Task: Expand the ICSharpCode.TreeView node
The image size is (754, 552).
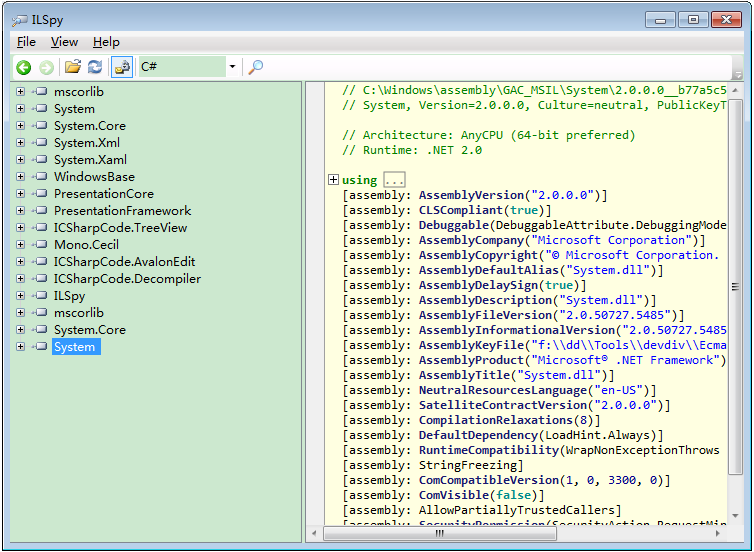Action: (x=20, y=227)
